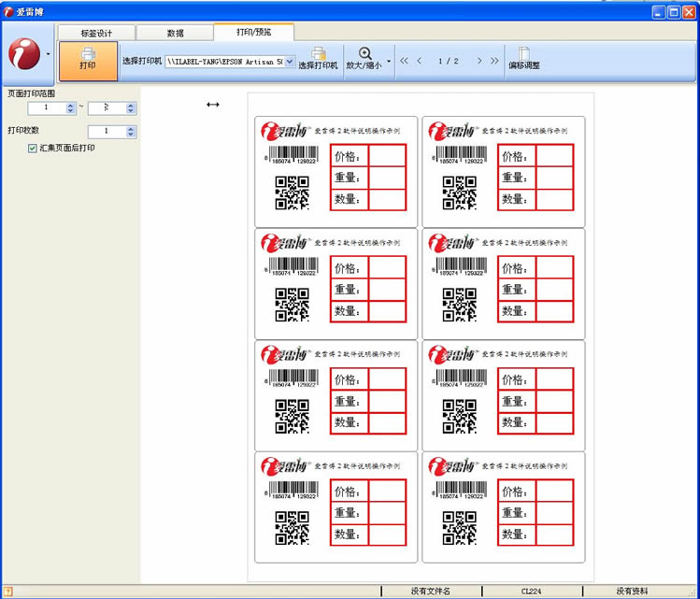Select the 打印/预览 tab
Image resolution: width=700 pixels, height=599 pixels.
[x=253, y=32]
